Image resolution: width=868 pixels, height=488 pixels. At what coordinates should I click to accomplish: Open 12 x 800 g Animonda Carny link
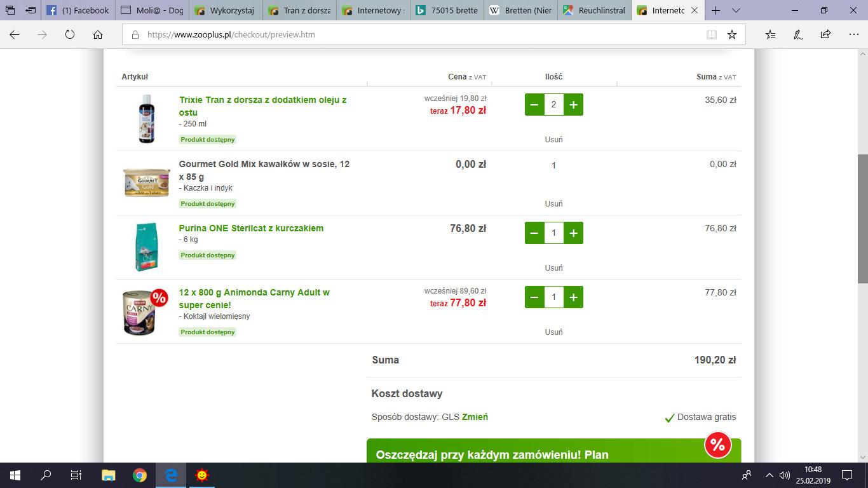254,299
